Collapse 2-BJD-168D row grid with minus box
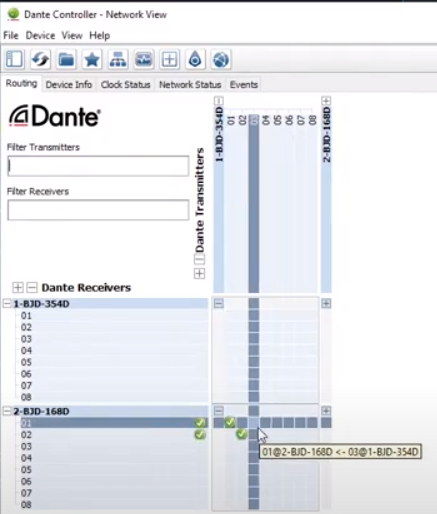The image size is (437, 514). tap(219, 411)
